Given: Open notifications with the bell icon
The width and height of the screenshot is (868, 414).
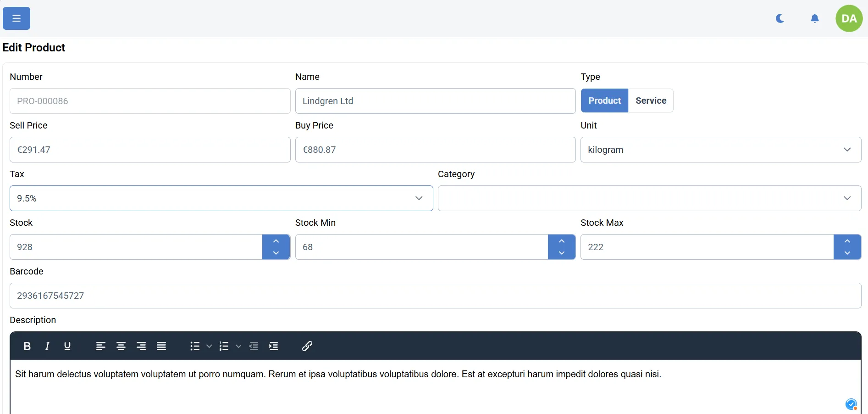Looking at the screenshot, I should [x=815, y=18].
